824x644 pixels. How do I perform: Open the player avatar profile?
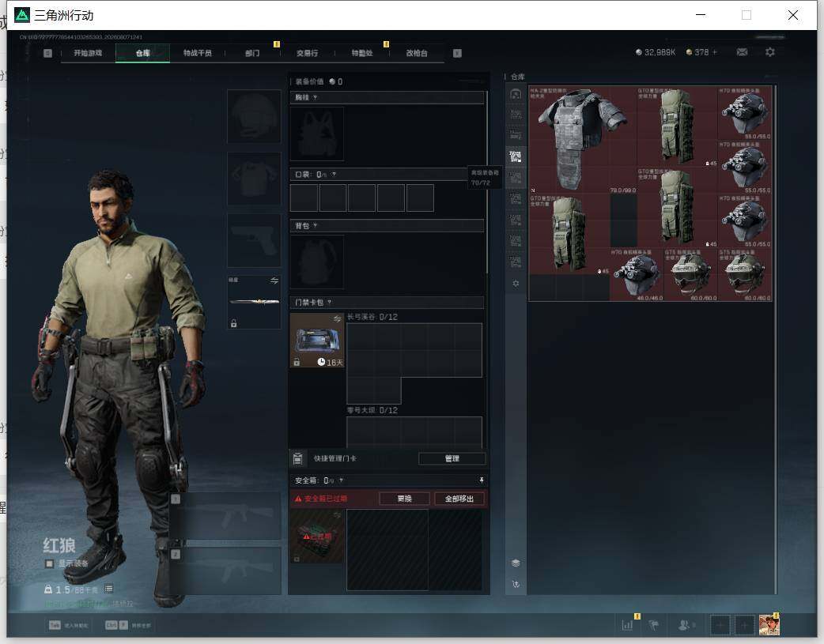pos(769,625)
